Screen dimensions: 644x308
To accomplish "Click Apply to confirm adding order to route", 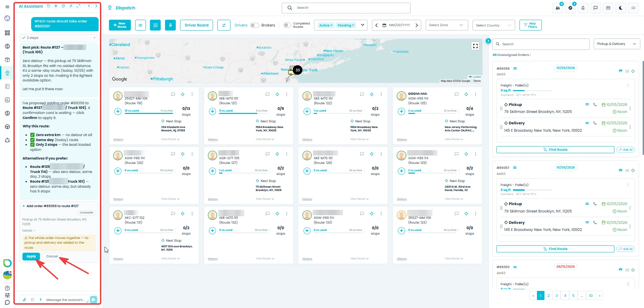I will (x=31, y=256).
